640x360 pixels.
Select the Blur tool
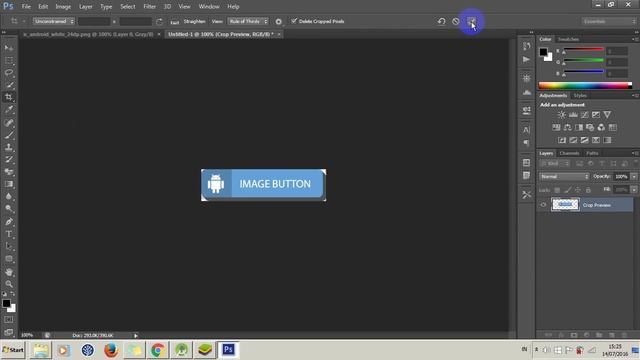point(9,196)
